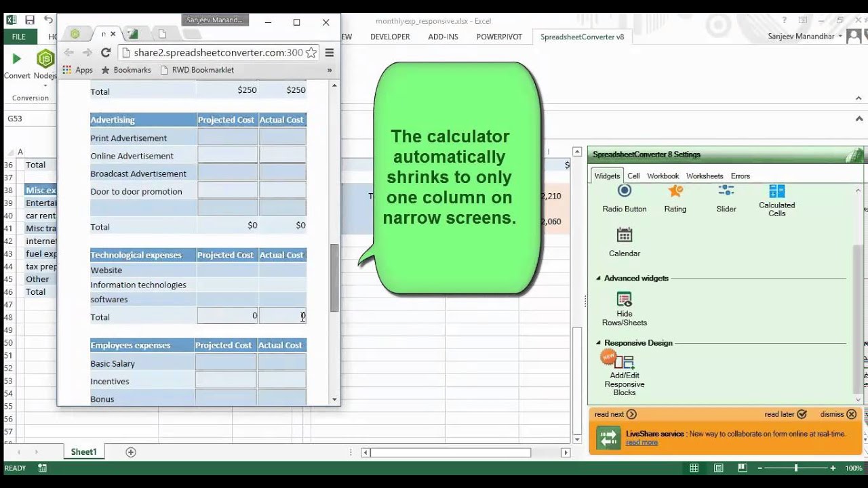Expand the formula bar chevron
Viewport: 868px width, 488px height.
(x=859, y=119)
